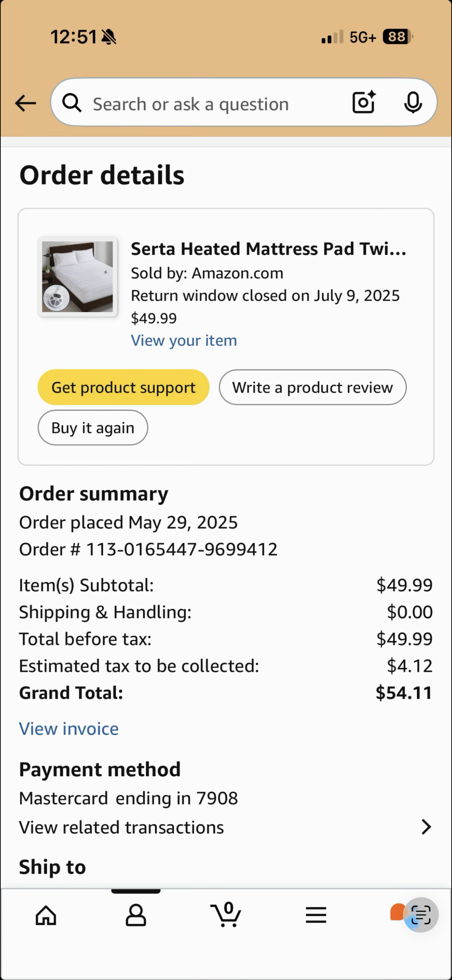
Task: Open Serta Heated Mattress Pad title
Action: point(269,249)
